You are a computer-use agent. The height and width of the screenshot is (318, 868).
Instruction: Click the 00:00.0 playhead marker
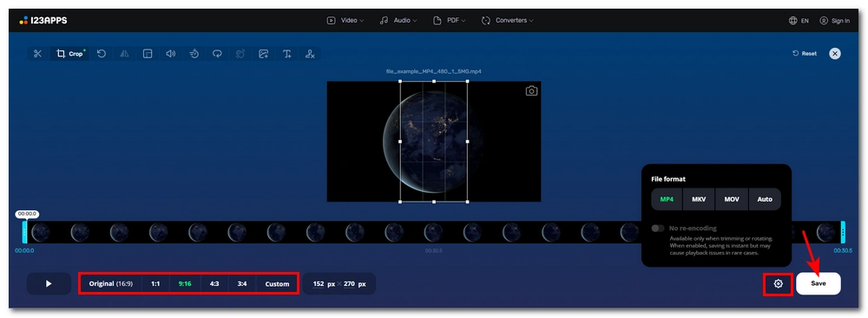pos(28,214)
